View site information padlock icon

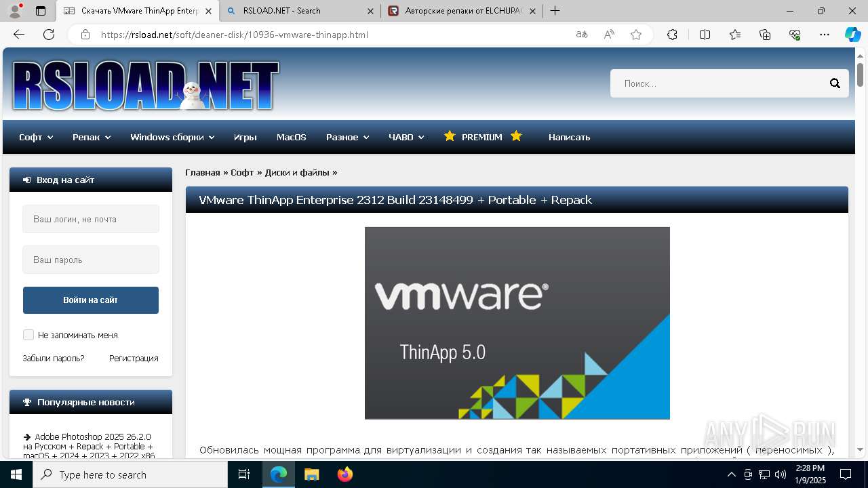tap(85, 35)
